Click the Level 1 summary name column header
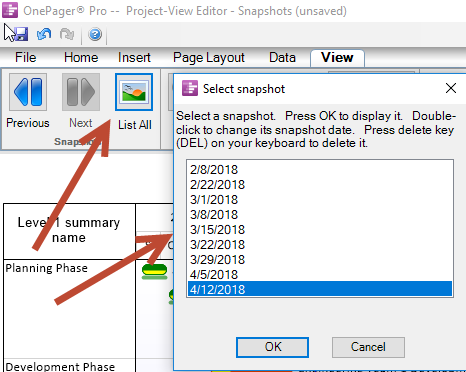 point(69,231)
